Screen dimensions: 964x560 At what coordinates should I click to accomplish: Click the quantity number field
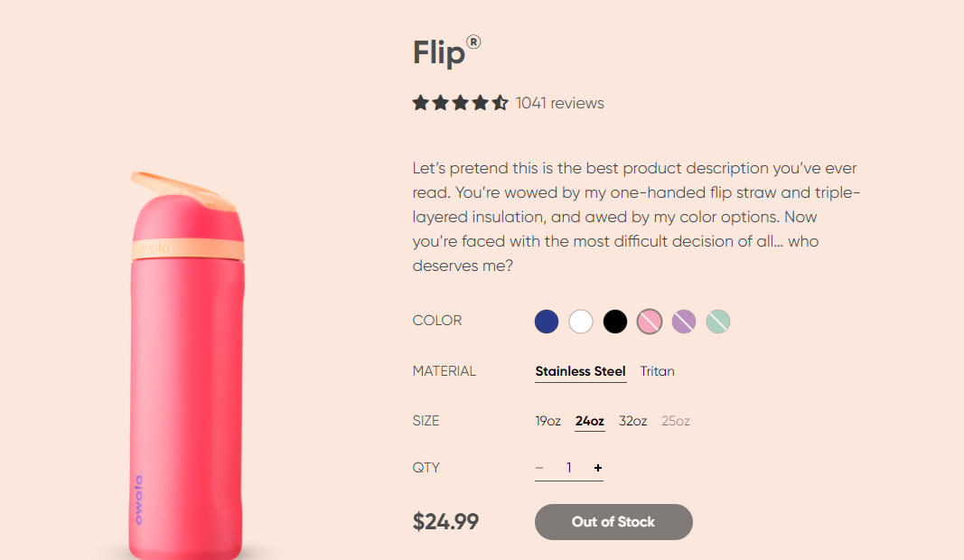pyautogui.click(x=569, y=468)
